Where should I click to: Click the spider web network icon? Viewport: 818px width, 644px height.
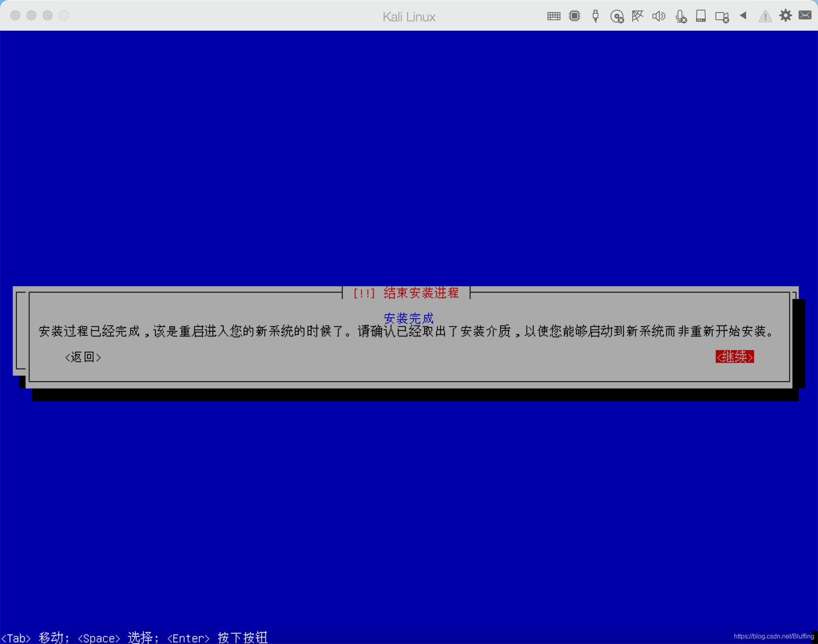coord(638,16)
